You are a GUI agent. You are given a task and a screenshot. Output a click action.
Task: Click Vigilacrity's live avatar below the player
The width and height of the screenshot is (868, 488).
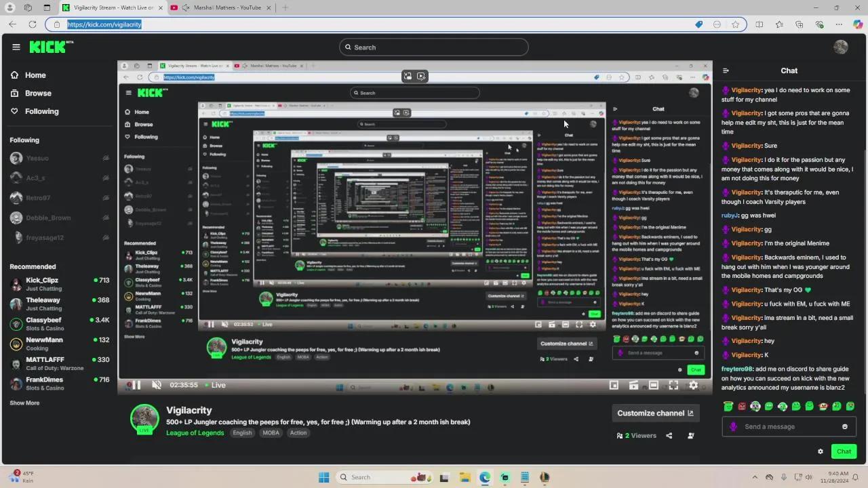pyautogui.click(x=144, y=420)
